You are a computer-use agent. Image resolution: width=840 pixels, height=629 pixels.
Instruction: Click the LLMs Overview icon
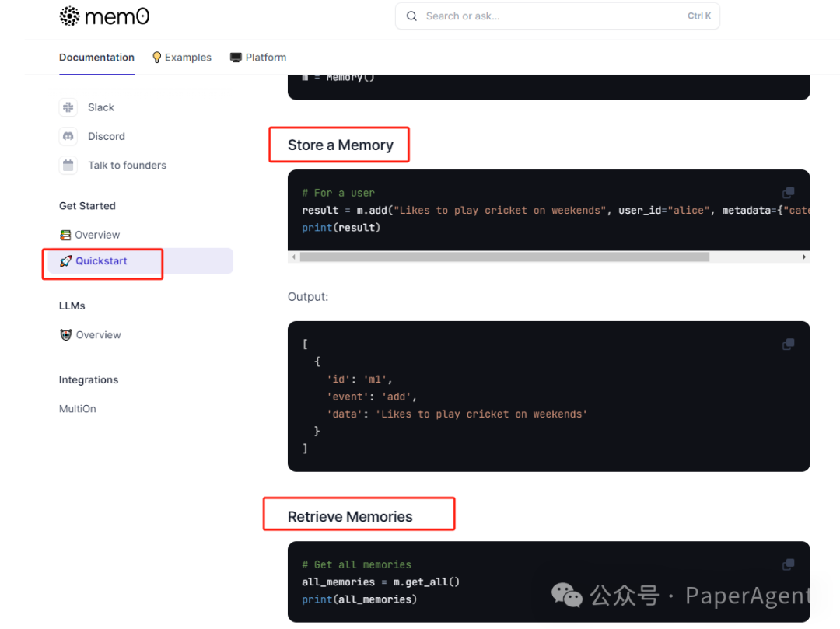(65, 334)
